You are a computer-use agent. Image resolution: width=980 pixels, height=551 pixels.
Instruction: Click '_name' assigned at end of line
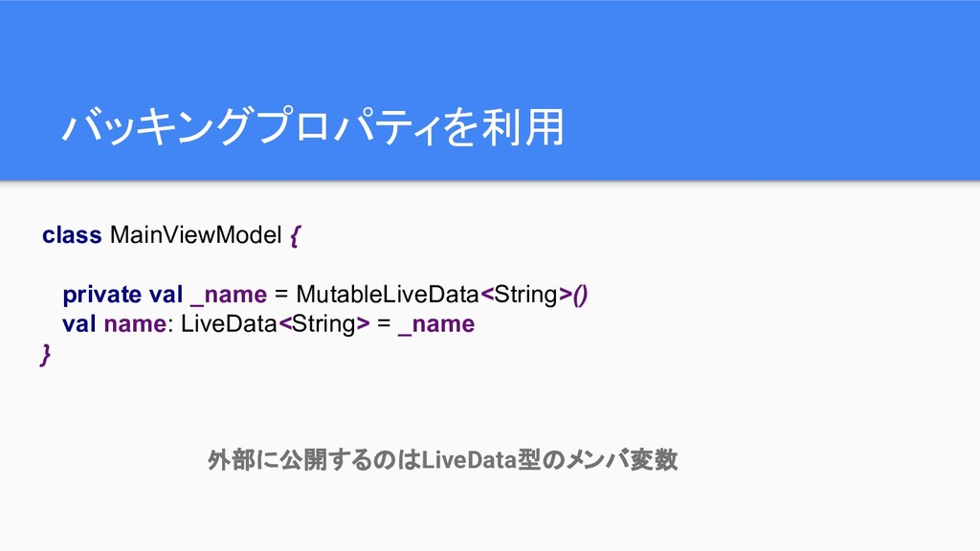coord(436,325)
